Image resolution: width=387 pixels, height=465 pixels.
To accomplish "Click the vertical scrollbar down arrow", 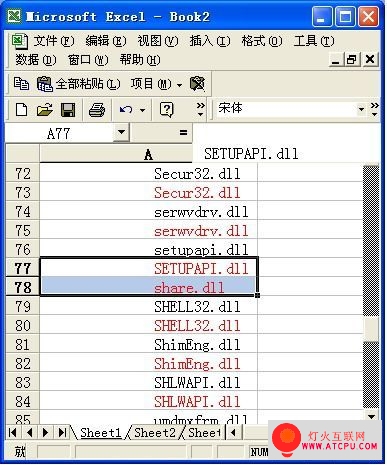I will click(x=371, y=416).
